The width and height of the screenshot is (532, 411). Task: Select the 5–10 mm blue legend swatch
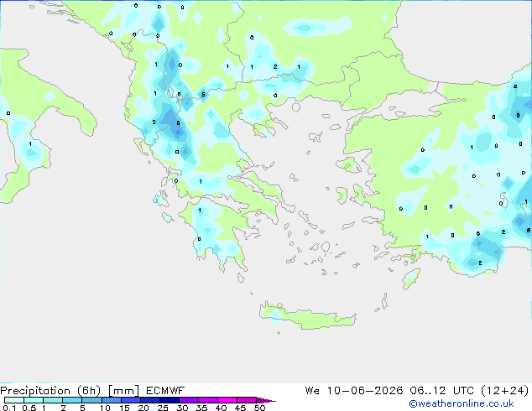pyautogui.click(x=91, y=400)
